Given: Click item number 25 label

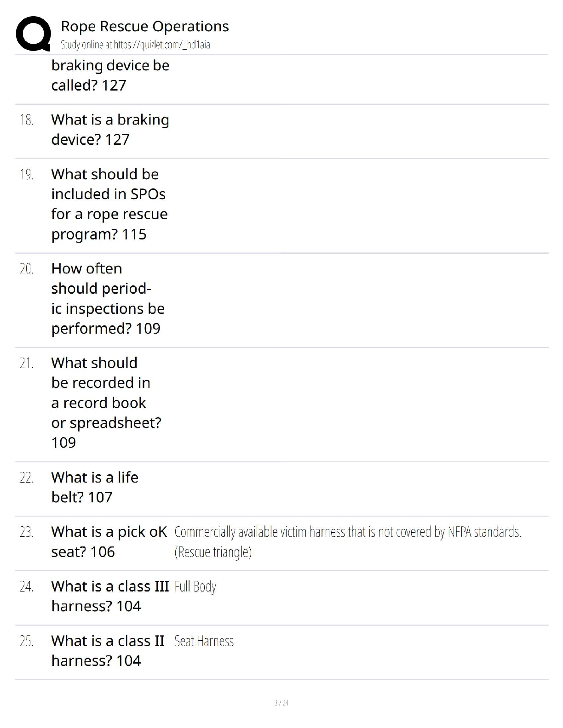Looking at the screenshot, I should (27, 641).
